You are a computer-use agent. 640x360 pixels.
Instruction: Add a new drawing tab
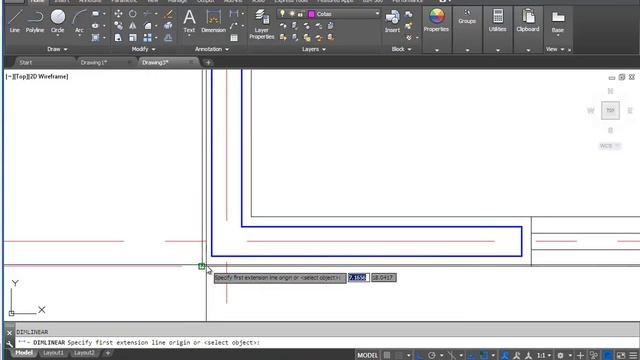click(208, 62)
